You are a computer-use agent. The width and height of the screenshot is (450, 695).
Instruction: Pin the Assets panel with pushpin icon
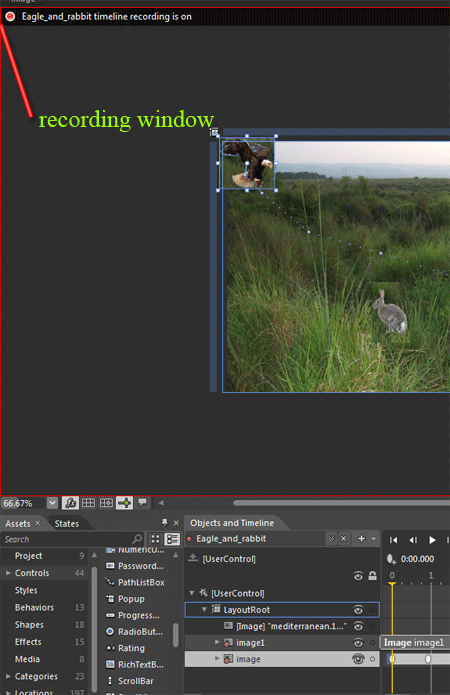tap(165, 523)
